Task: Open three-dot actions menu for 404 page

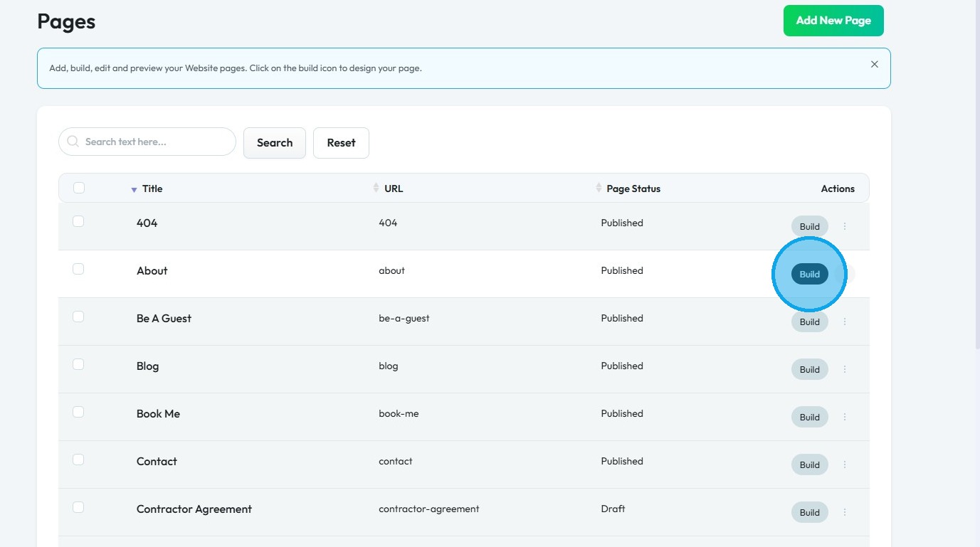Action: coord(845,226)
